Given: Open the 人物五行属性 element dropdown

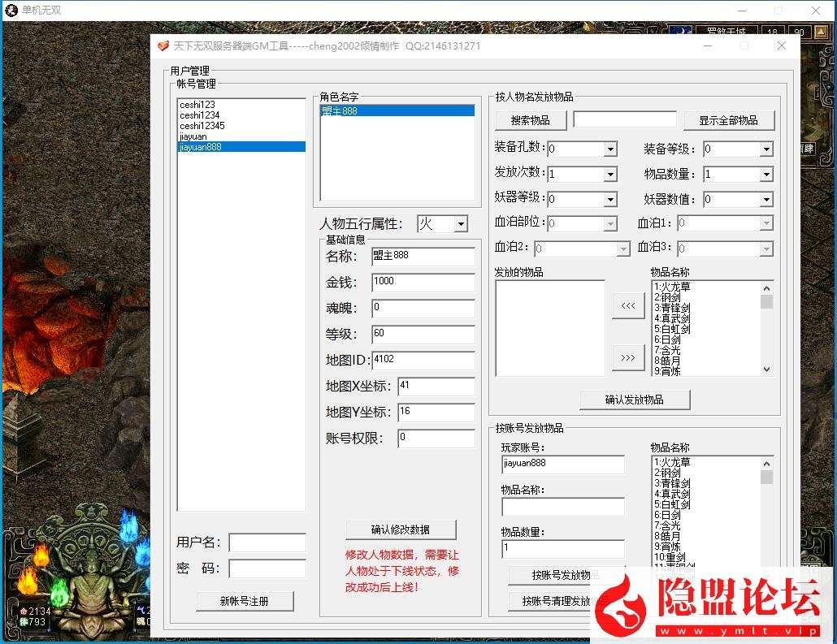Looking at the screenshot, I should point(460,224).
